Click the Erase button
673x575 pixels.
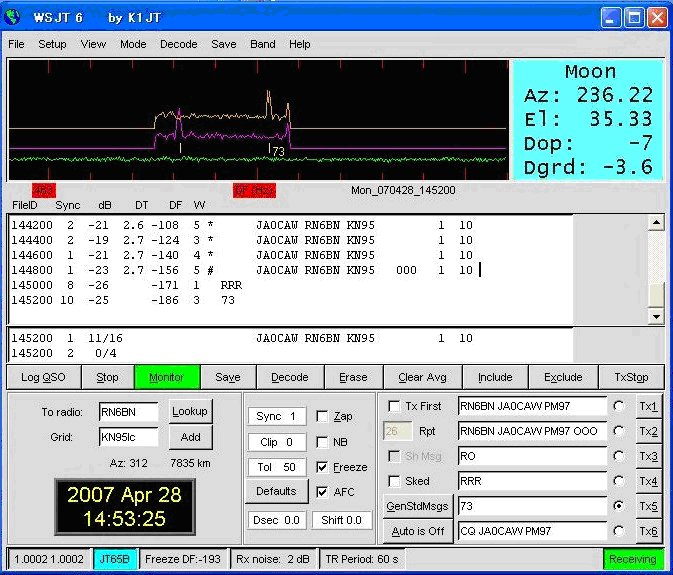354,377
